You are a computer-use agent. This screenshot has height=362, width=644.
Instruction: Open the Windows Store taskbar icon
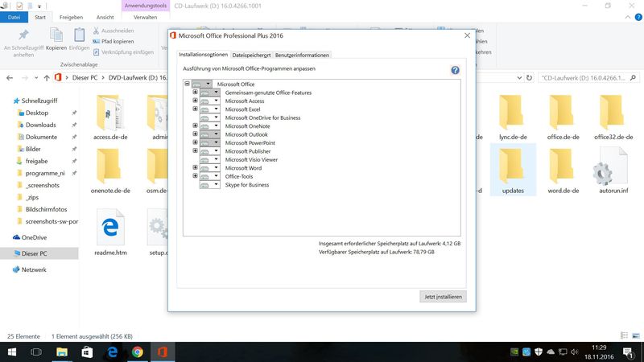point(87,352)
